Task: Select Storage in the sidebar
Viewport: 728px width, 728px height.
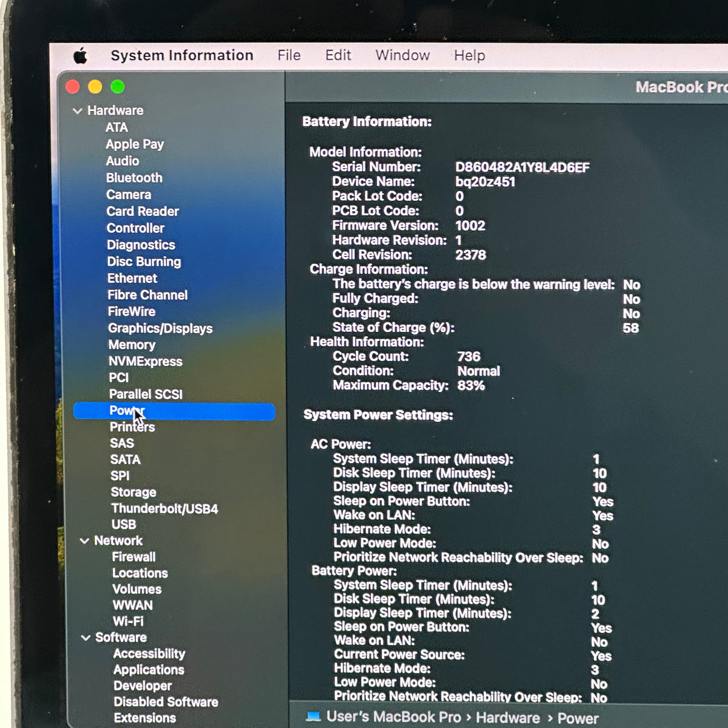Action: coord(133,493)
